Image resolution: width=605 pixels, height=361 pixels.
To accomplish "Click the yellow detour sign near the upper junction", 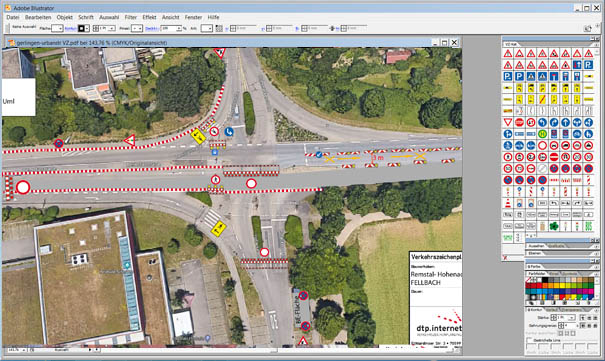I will click(198, 136).
